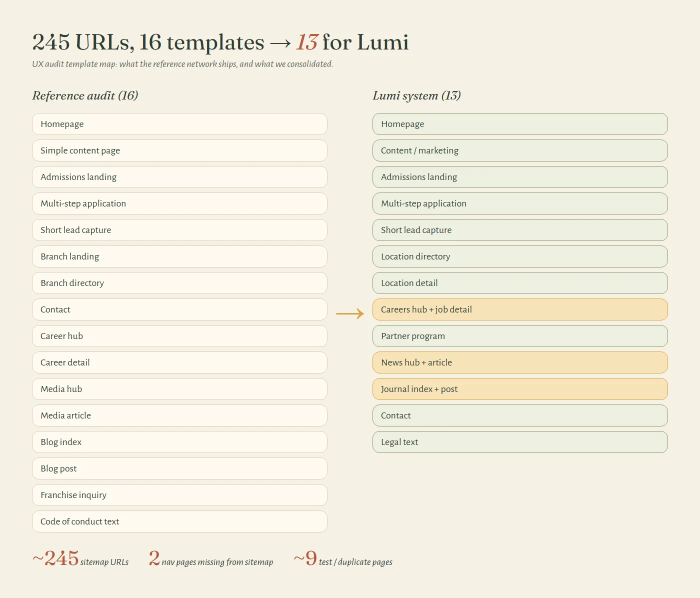Click Short lead capture under Lumi system
Screen dimensions: 700x598
(x=520, y=230)
